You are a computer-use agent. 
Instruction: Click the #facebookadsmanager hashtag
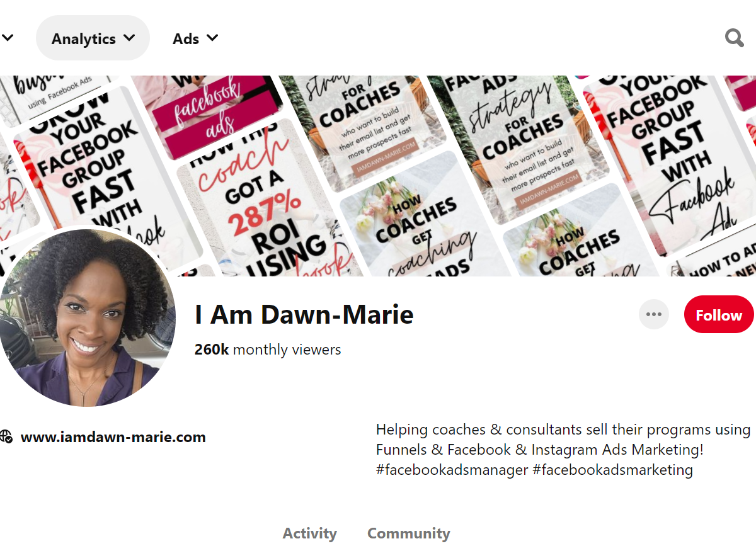pos(452,470)
